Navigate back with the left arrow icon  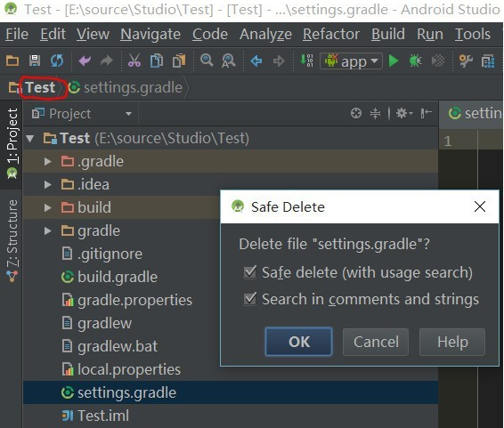[x=256, y=61]
